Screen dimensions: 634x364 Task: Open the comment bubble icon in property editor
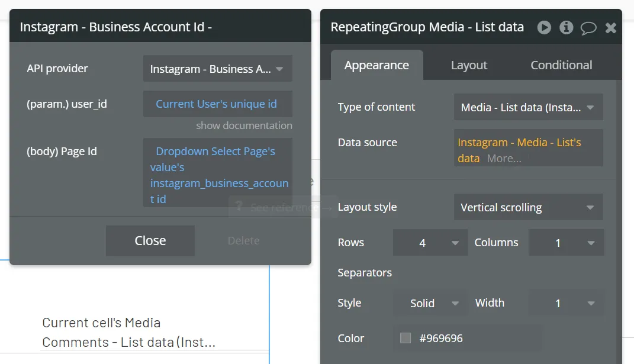pyautogui.click(x=588, y=28)
